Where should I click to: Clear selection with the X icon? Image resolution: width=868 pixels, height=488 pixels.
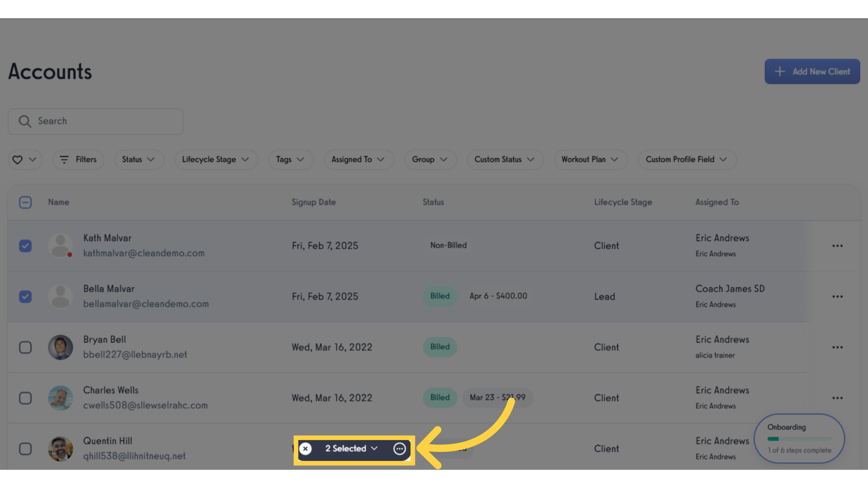[306, 449]
